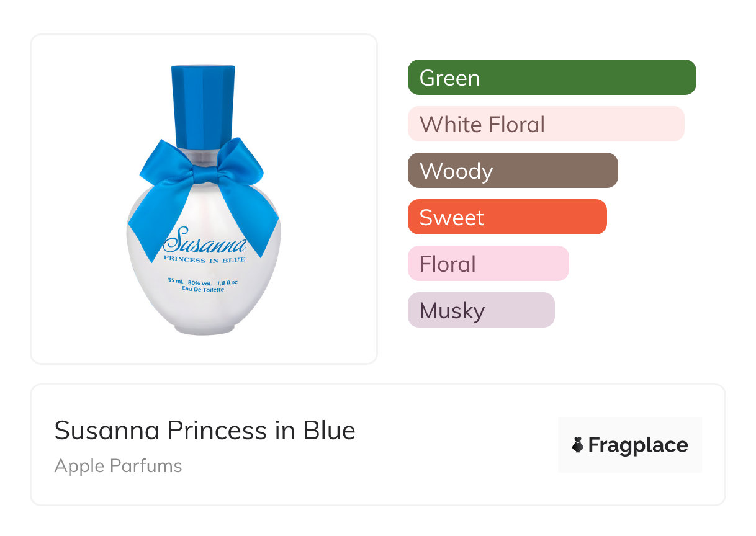This screenshot has width=756, height=536.
Task: Click the white pearl base of the bottle
Action: click(x=204, y=313)
